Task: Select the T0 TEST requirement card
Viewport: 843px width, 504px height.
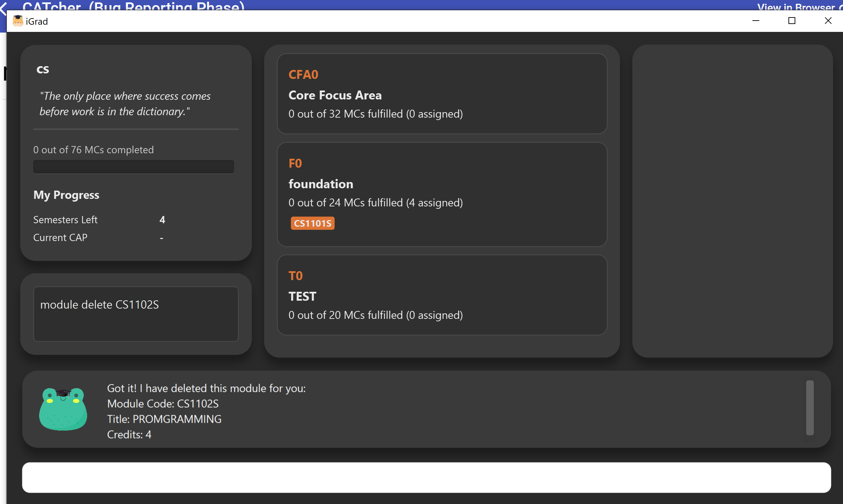Action: [442, 295]
